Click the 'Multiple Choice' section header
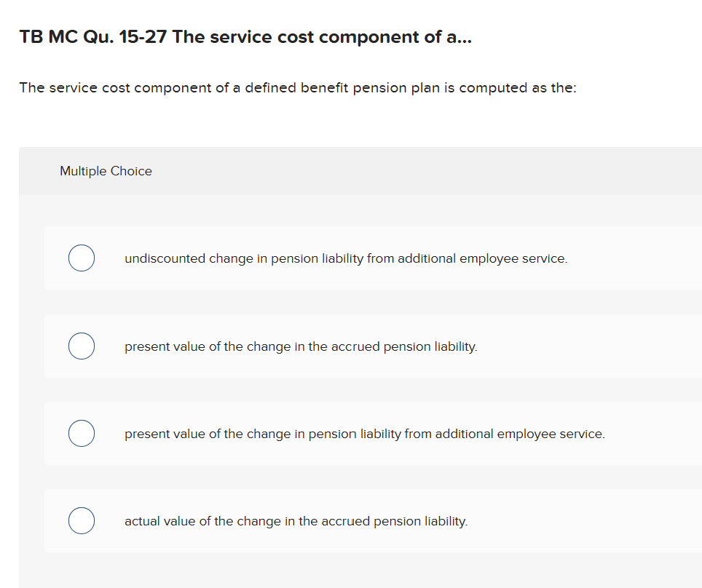Image resolution: width=702 pixels, height=588 pixels. (106, 171)
